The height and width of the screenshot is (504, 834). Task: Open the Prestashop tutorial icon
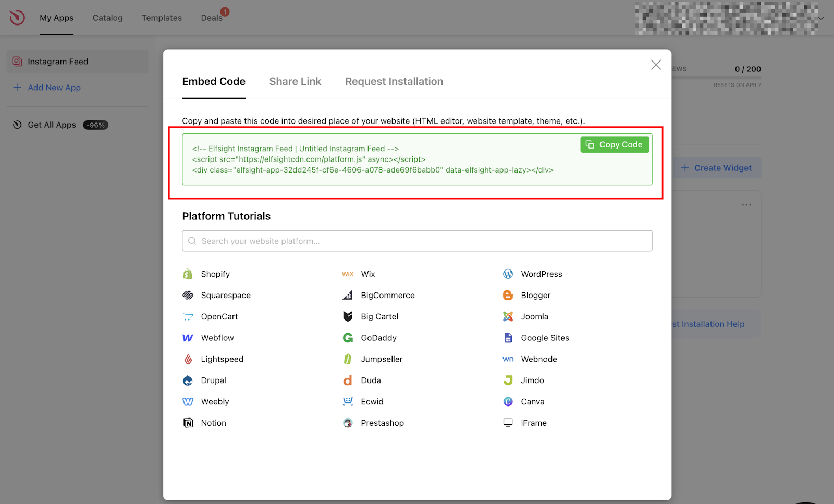click(x=348, y=423)
